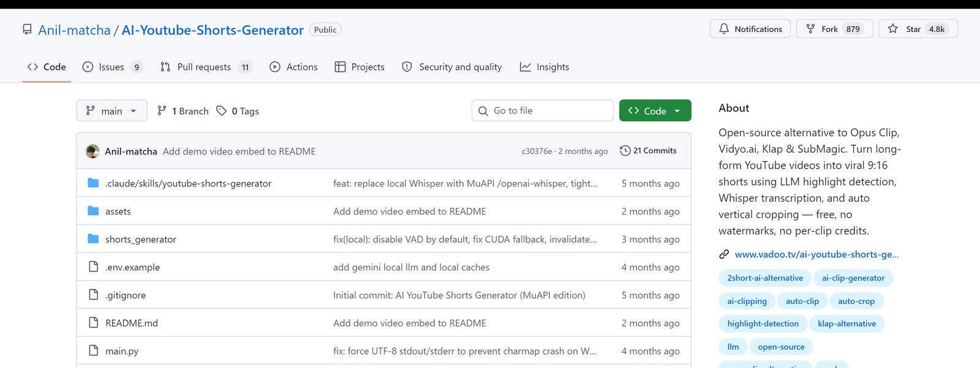Open the 0 Tags link

click(238, 111)
